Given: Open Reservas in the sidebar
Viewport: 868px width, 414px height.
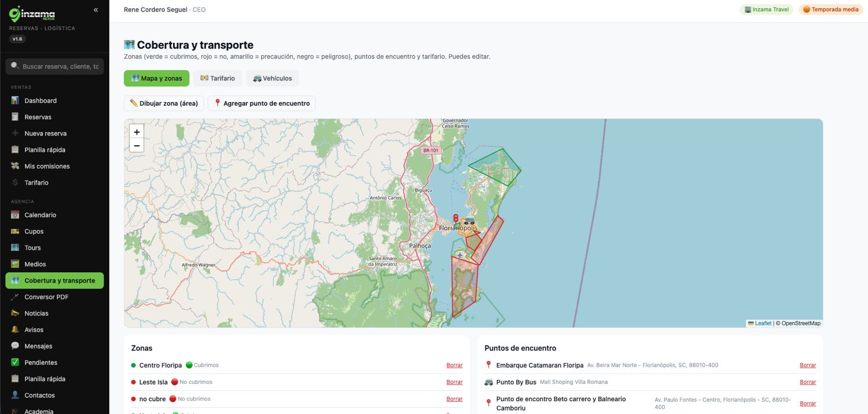Looking at the screenshot, I should click(54, 117).
